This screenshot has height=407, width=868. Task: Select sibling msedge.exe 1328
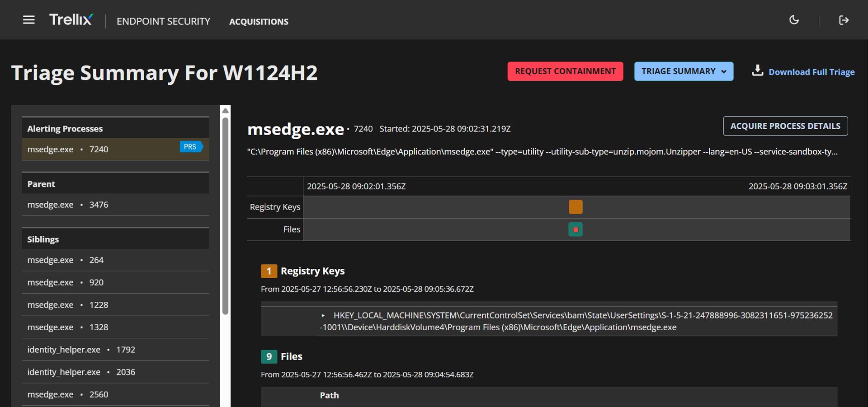[115, 327]
